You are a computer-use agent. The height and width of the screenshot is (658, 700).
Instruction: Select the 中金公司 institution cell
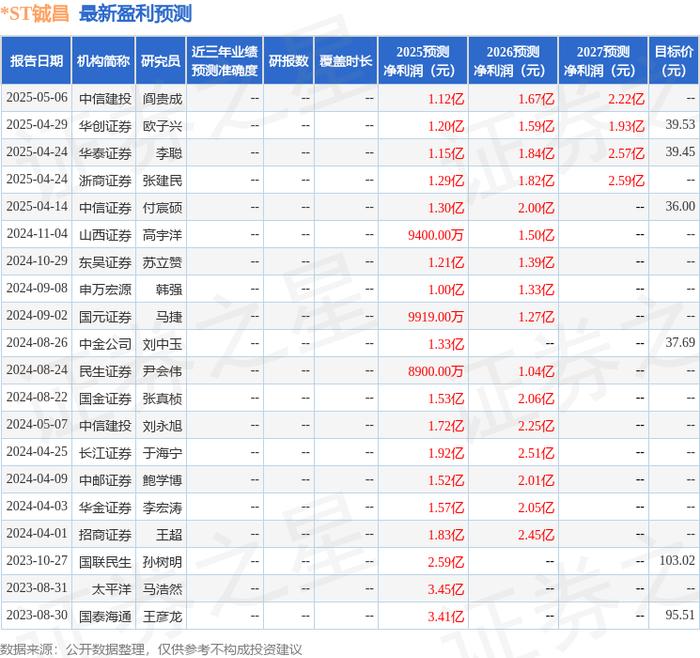pyautogui.click(x=105, y=344)
